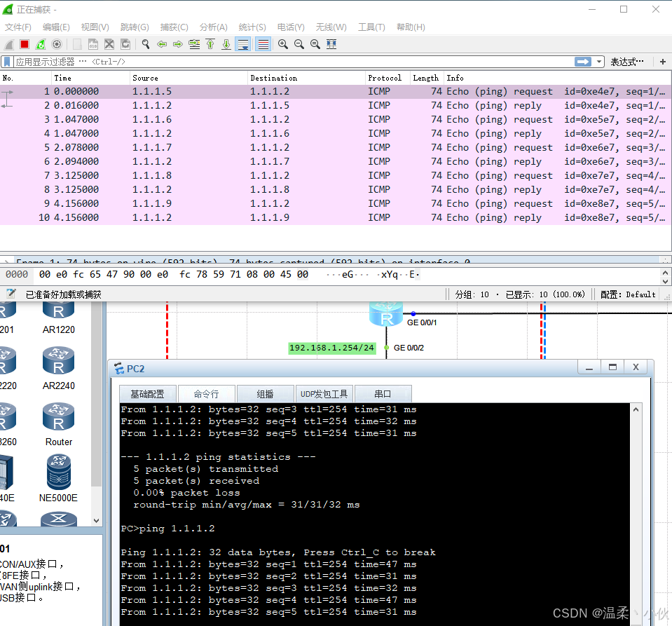The height and width of the screenshot is (626, 672).
Task: Click the 表达式 expression button
Action: coord(627,62)
